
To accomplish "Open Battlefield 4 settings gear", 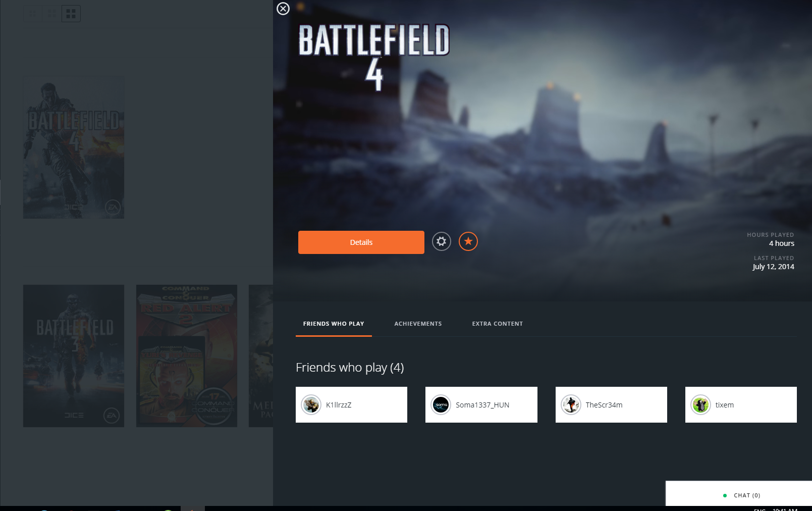I will tap(442, 242).
